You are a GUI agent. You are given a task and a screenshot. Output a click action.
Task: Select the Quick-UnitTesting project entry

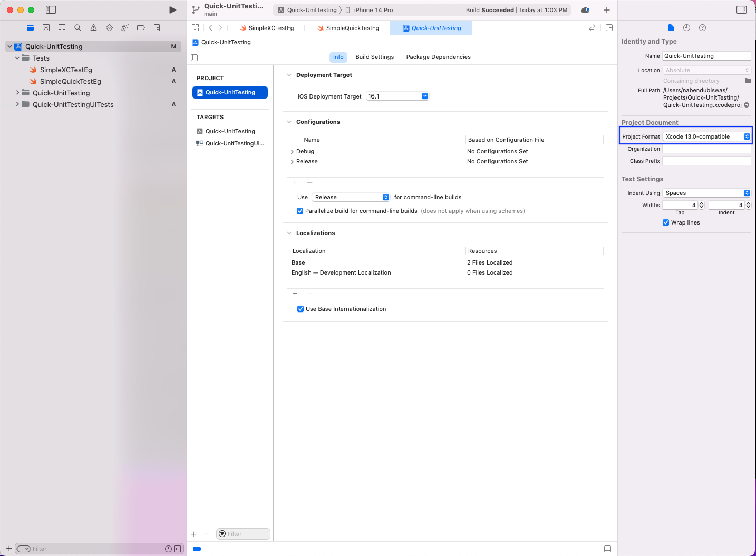pyautogui.click(x=230, y=92)
